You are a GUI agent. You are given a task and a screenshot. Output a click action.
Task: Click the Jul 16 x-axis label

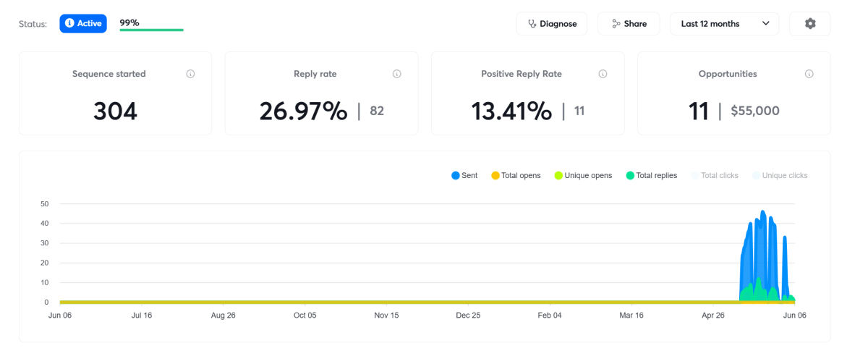tap(141, 316)
